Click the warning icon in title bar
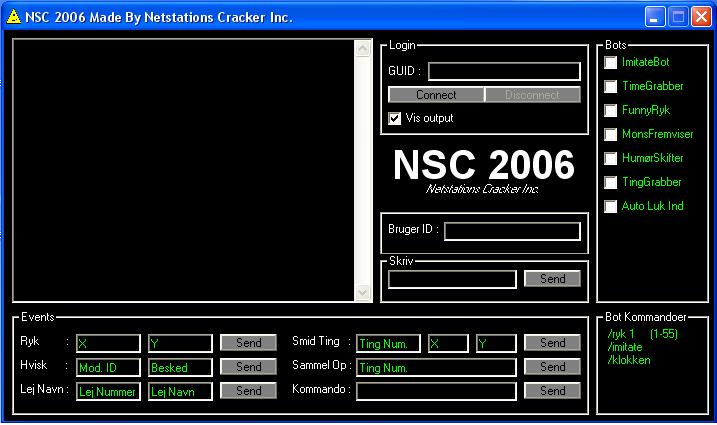The image size is (717, 425). coord(14,17)
